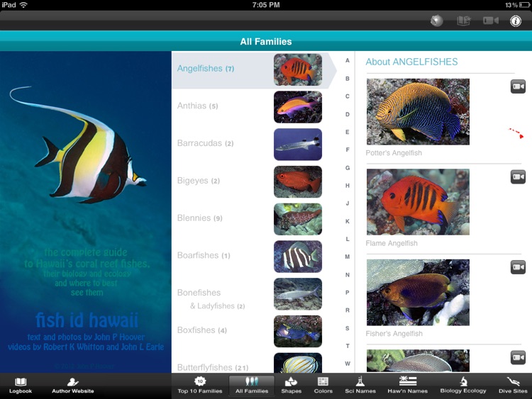Open the Logbook

[21, 386]
